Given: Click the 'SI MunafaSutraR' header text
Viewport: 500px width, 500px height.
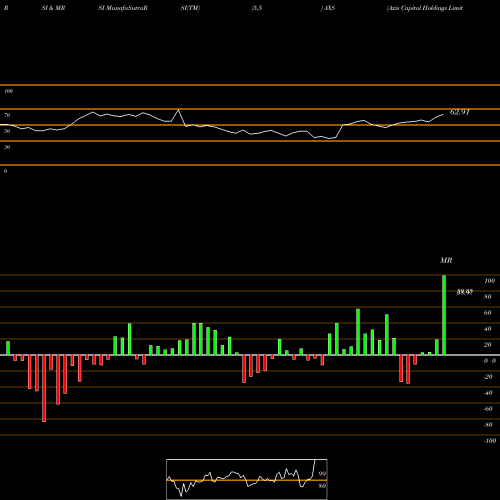Looking at the screenshot, I should coord(123,8).
